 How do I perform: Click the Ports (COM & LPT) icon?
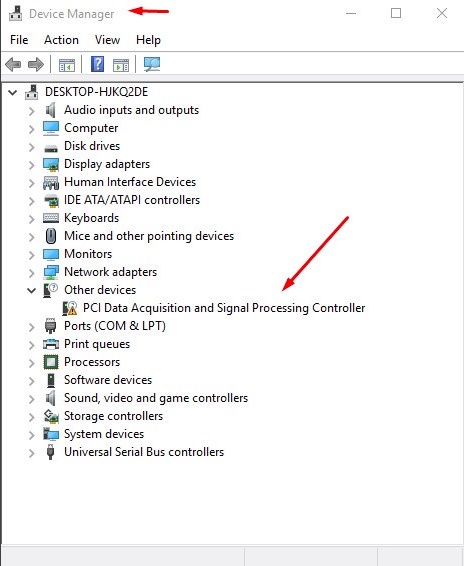pos(51,326)
